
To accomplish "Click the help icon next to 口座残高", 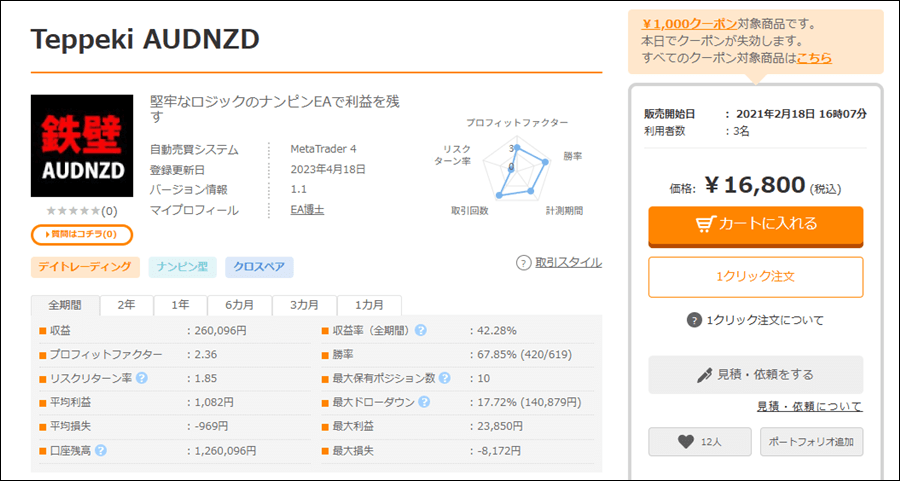I will click(x=100, y=451).
